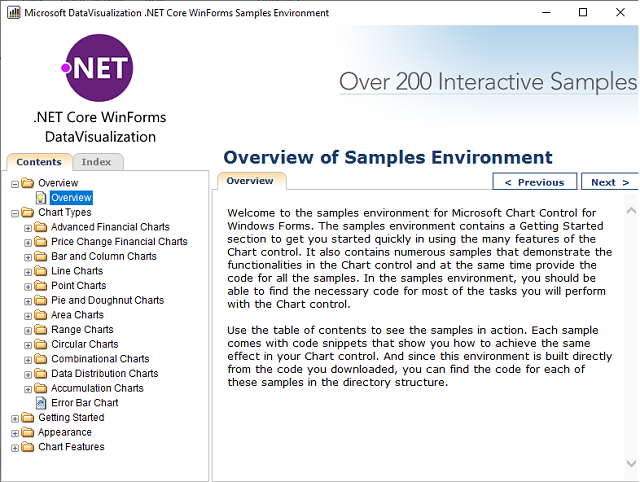Go to the Previous sample
Image resolution: width=640 pixels, height=482 pixels.
point(535,182)
